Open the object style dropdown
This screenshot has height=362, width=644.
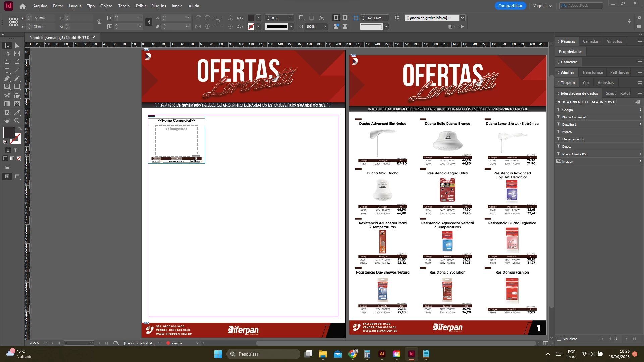click(x=462, y=18)
